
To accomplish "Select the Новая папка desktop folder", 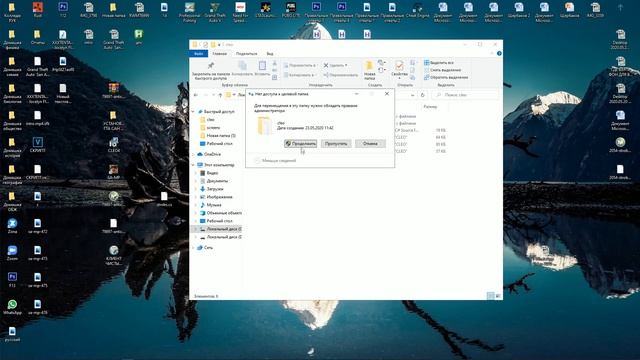I will click(113, 10).
